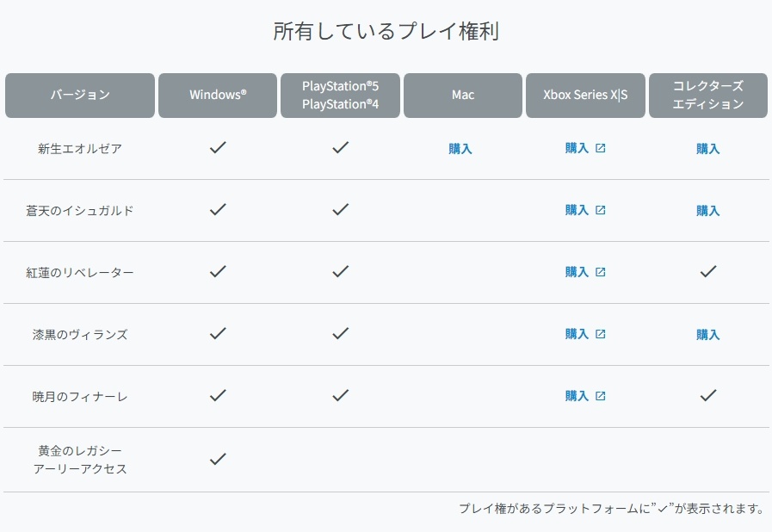Click external link icon in 蒼天のイシュガルド Xbox row
The width and height of the screenshot is (772, 532).
tap(601, 210)
